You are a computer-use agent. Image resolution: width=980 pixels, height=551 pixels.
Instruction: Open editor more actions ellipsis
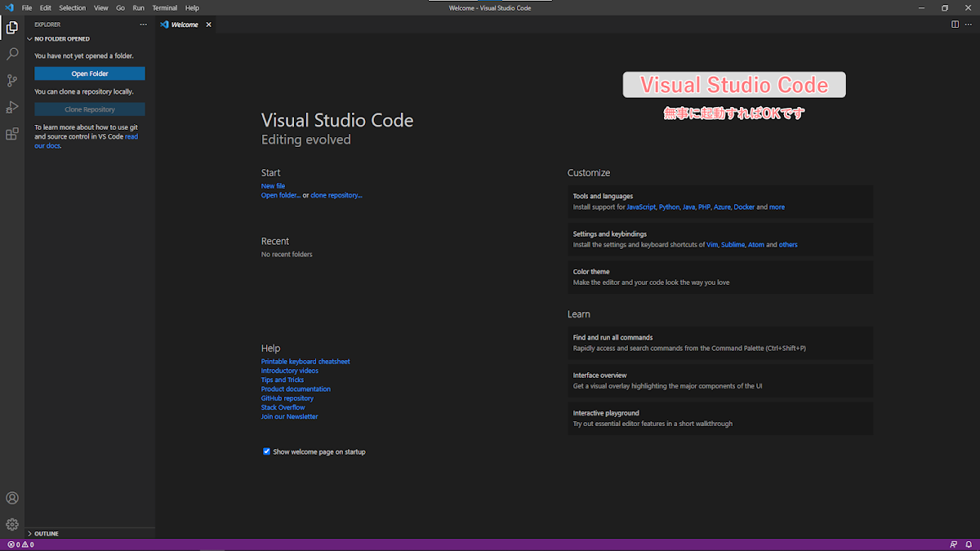point(969,24)
